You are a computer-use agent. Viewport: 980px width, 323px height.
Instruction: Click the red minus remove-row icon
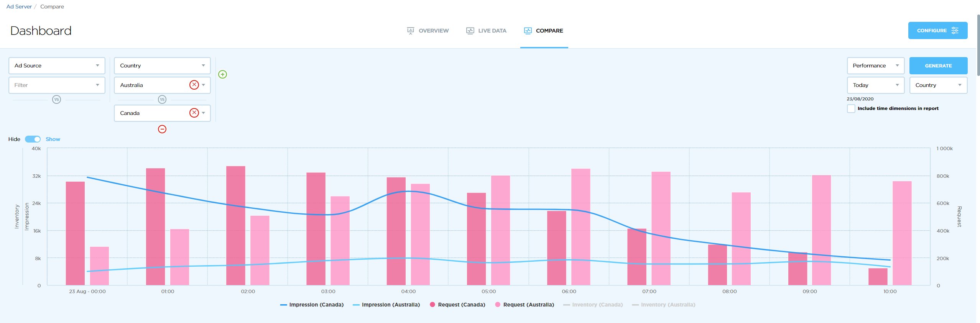(162, 129)
